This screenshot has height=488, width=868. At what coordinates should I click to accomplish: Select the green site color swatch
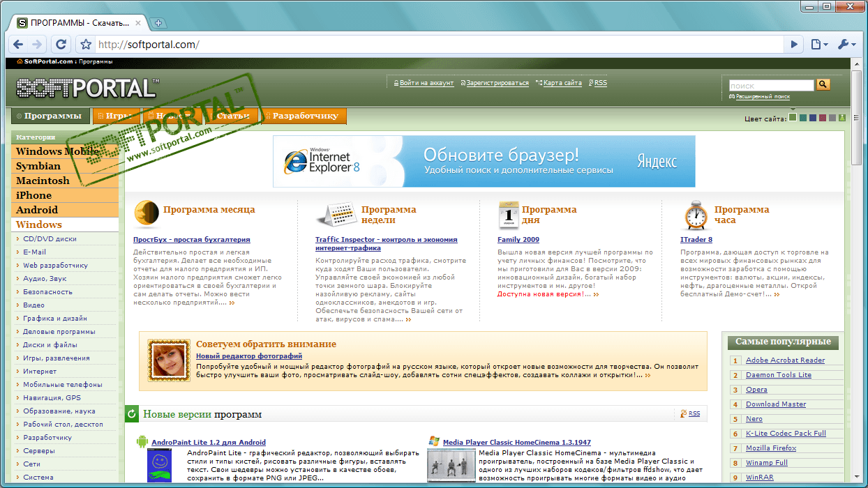coord(793,117)
